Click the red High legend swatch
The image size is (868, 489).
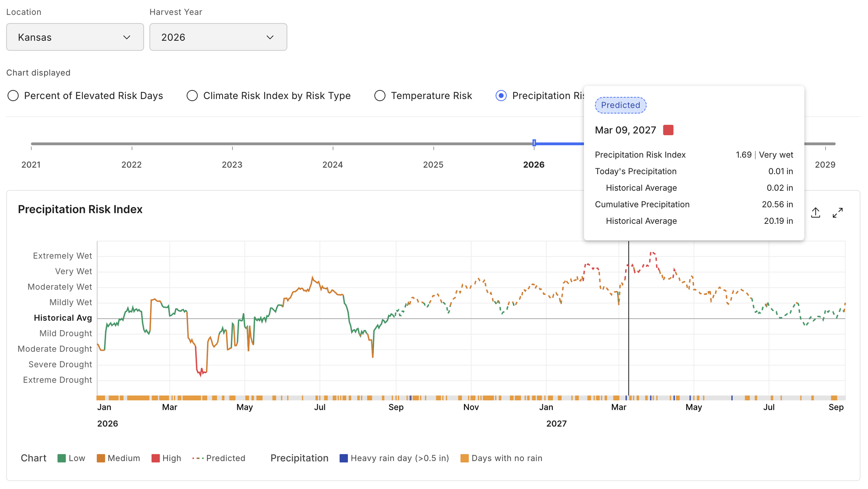(x=156, y=458)
